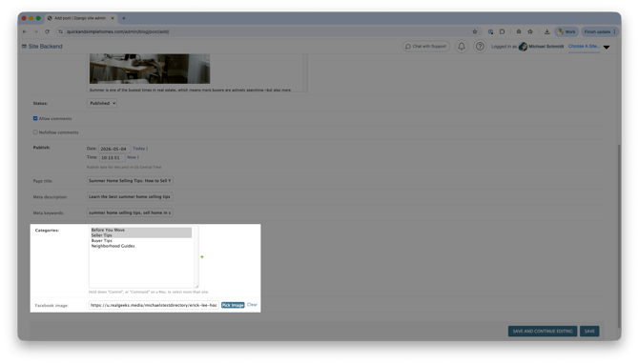Click the Pick Image button

click(x=233, y=305)
